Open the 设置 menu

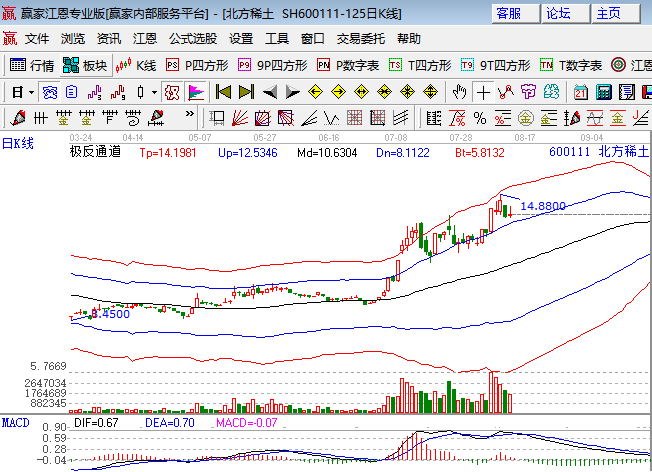click(241, 39)
